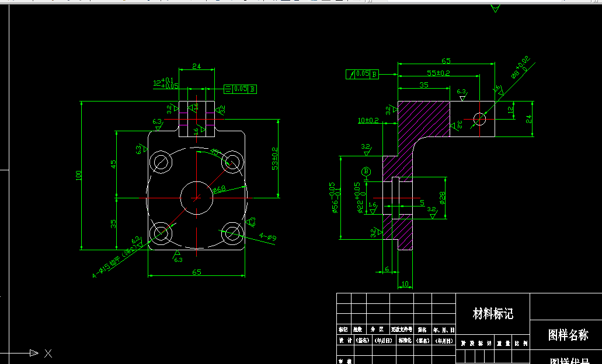Select the horizontal 35 dimension in section view
This screenshot has width=602, height=364.
pos(424,85)
